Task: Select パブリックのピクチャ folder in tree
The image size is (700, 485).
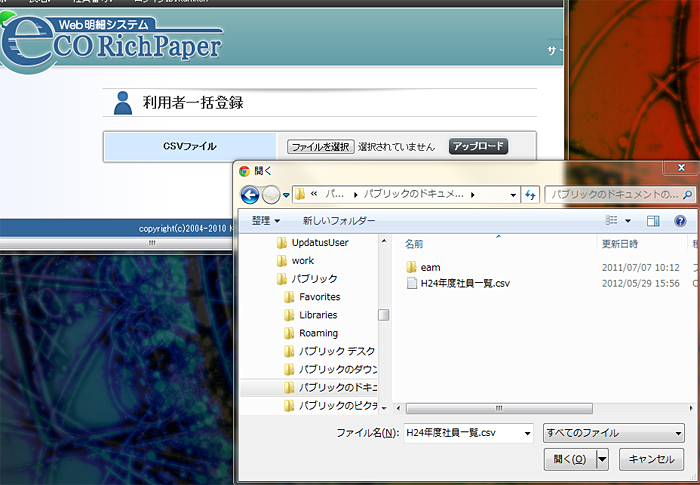Action: tap(330, 406)
